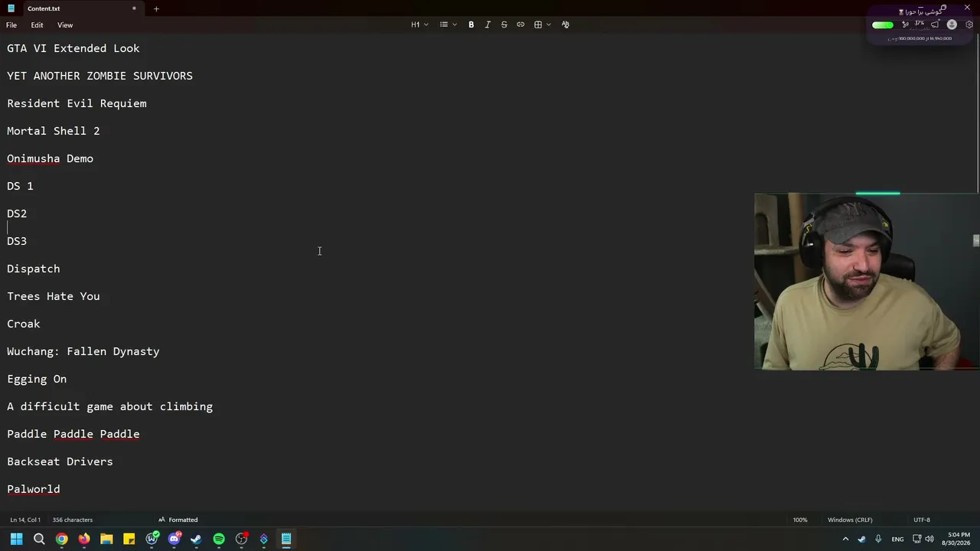Open taskbar Search
This screenshot has height=551, width=980.
coord(39,539)
